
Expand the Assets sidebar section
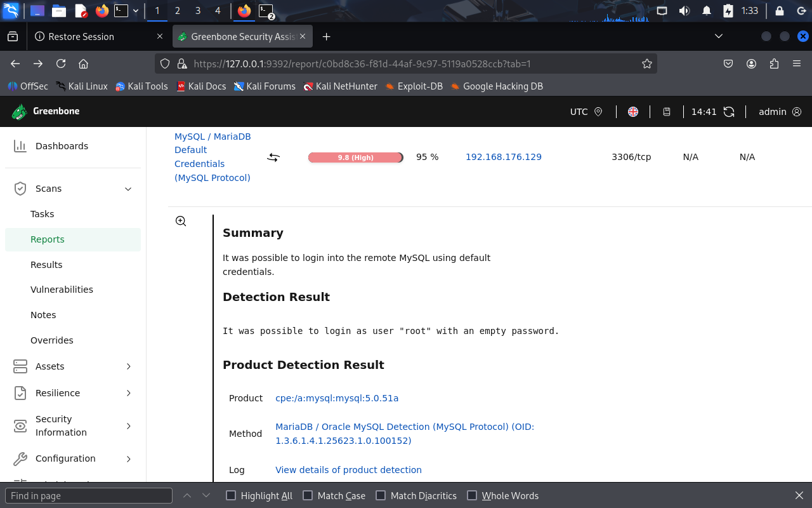tap(128, 366)
